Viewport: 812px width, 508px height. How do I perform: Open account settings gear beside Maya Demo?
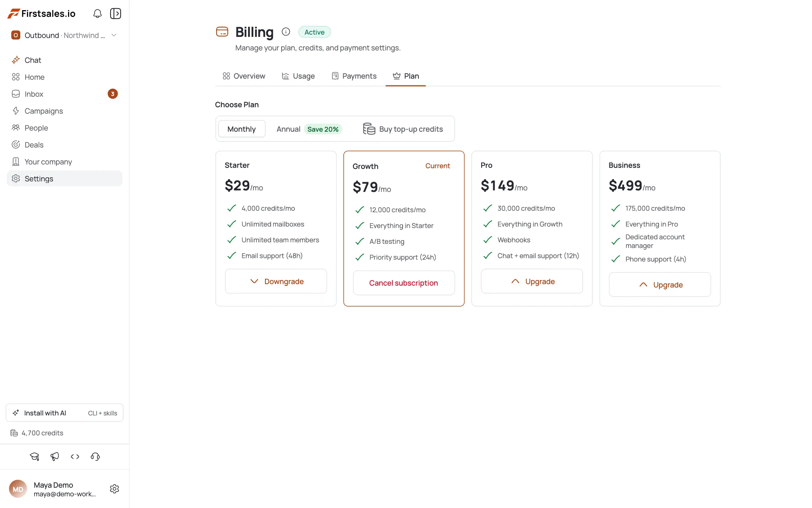(115, 489)
